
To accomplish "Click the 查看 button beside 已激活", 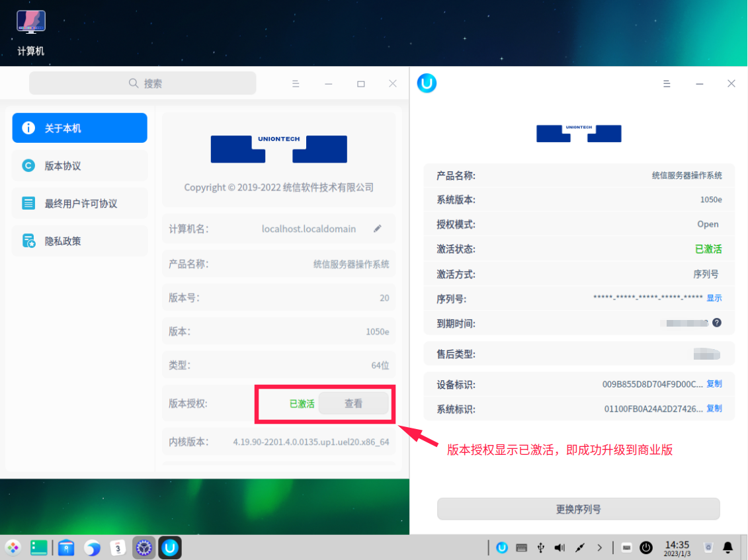I will (353, 403).
